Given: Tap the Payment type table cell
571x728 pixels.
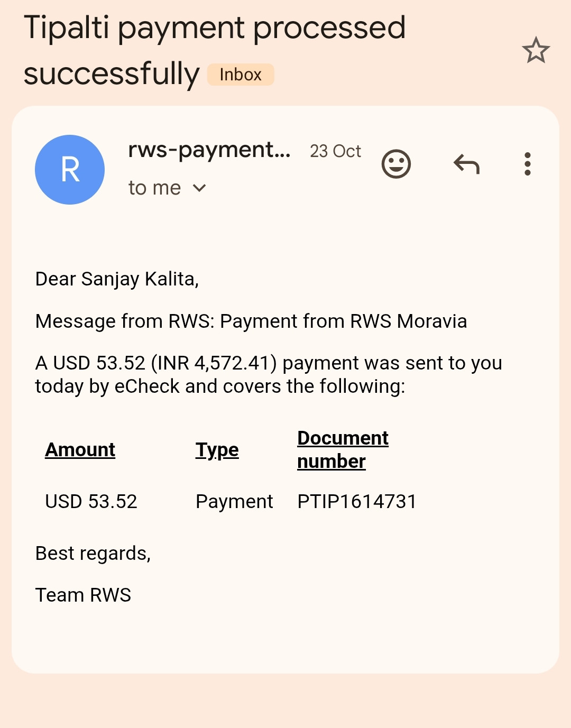Looking at the screenshot, I should point(234,501).
